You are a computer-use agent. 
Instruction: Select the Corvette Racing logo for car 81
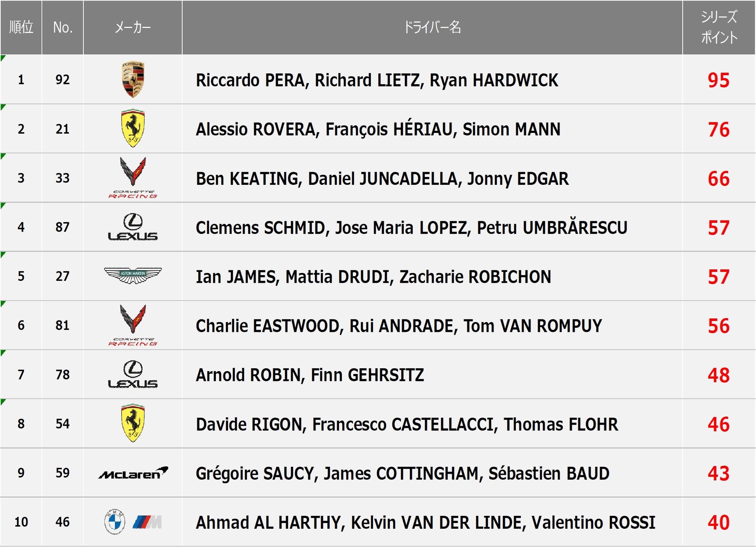pos(133,325)
